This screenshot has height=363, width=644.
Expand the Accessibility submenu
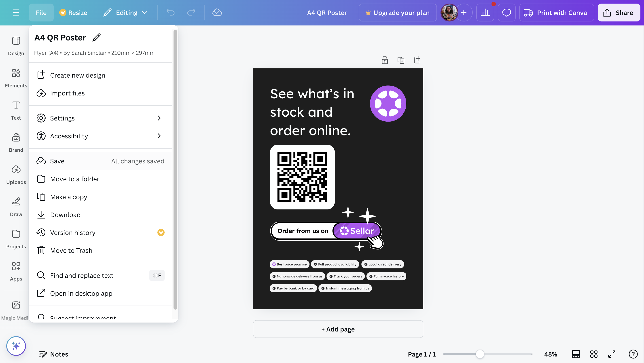(x=100, y=136)
